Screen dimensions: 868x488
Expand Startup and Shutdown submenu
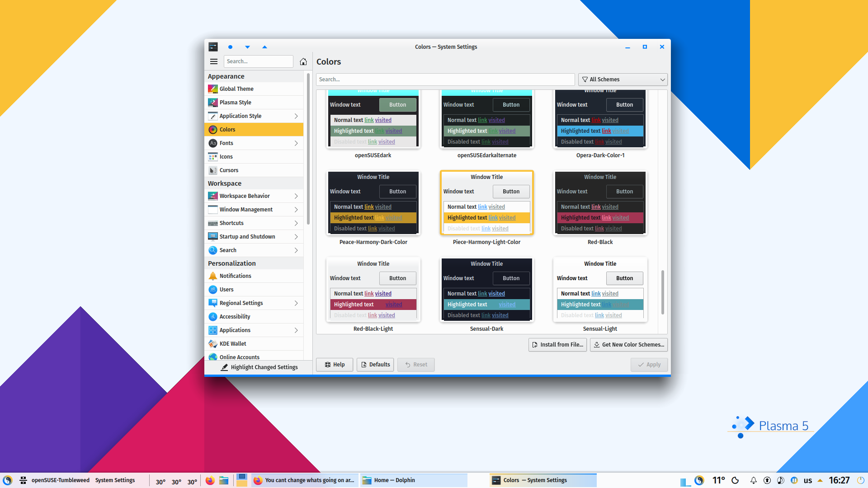[296, 237]
